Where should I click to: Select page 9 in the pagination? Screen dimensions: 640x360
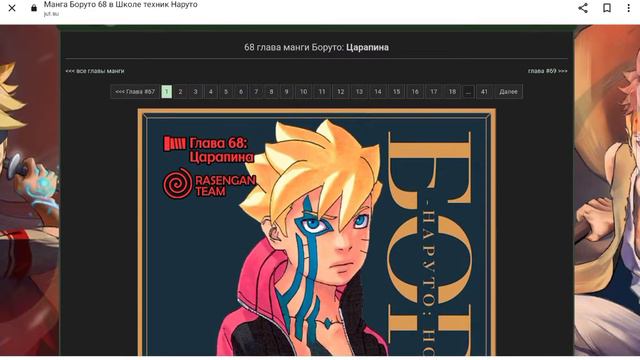click(x=287, y=92)
